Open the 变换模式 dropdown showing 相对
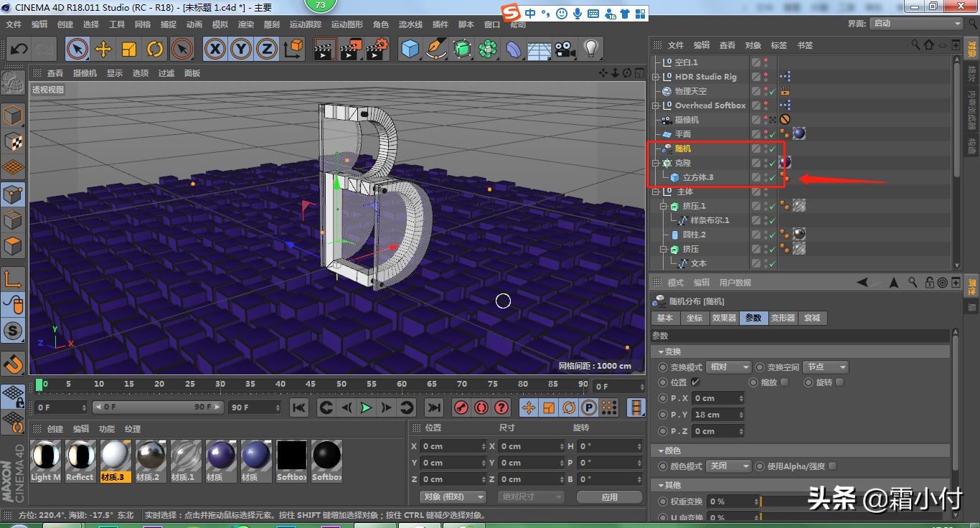Image resolution: width=980 pixels, height=528 pixels. [x=729, y=367]
